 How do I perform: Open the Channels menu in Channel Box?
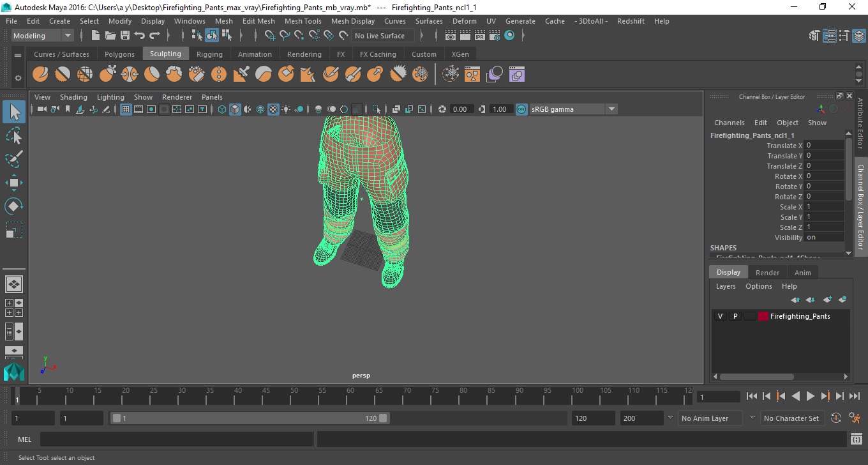pos(729,123)
